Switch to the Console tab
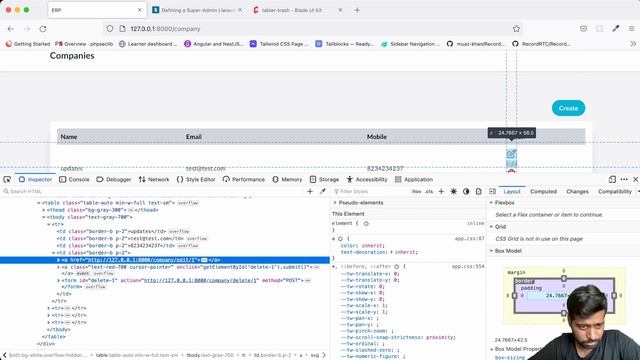 pyautogui.click(x=74, y=179)
